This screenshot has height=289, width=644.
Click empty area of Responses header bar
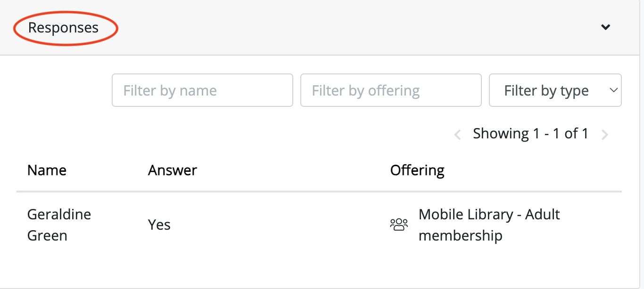click(x=358, y=27)
